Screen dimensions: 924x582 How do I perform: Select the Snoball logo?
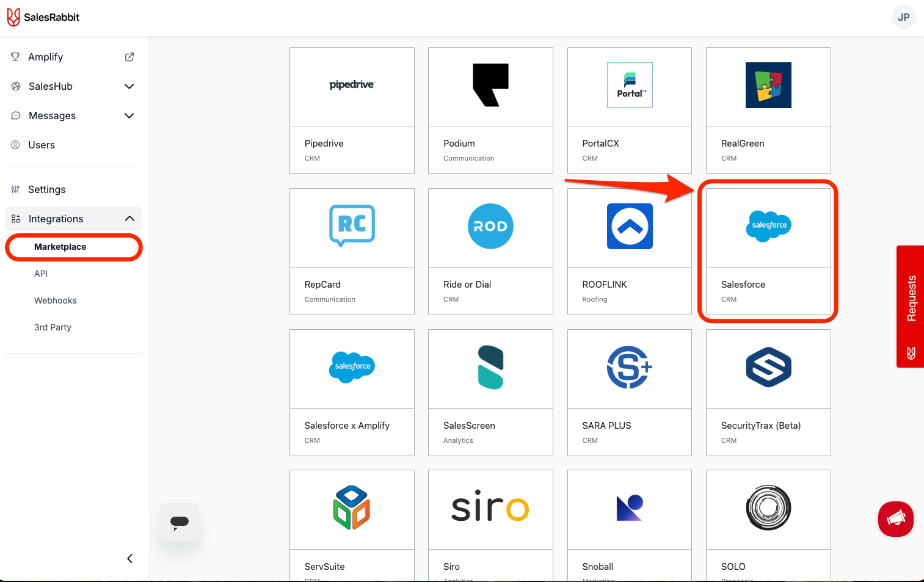(630, 507)
